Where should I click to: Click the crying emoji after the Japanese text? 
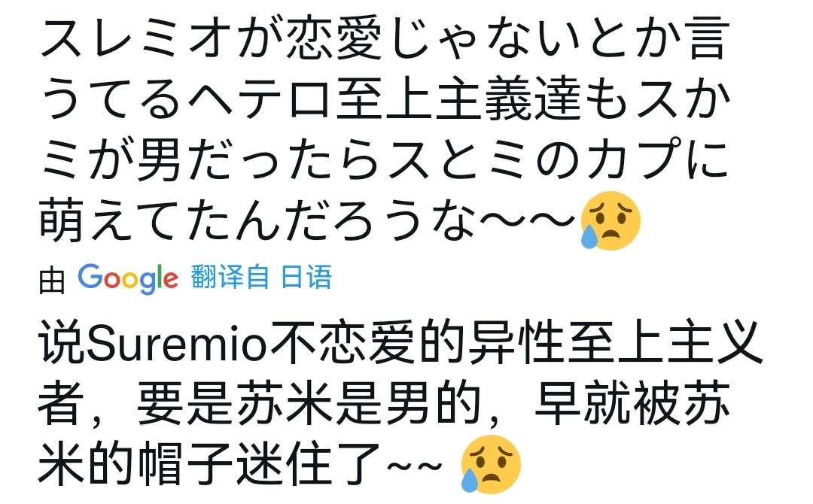click(x=611, y=220)
